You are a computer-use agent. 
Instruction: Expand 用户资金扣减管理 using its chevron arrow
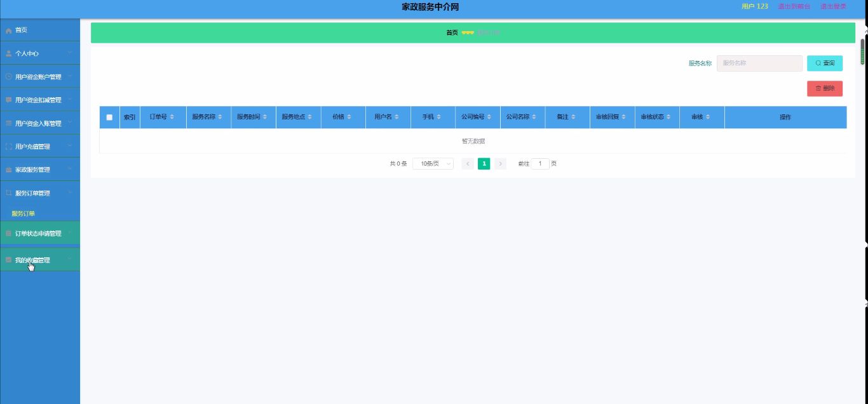(x=70, y=100)
